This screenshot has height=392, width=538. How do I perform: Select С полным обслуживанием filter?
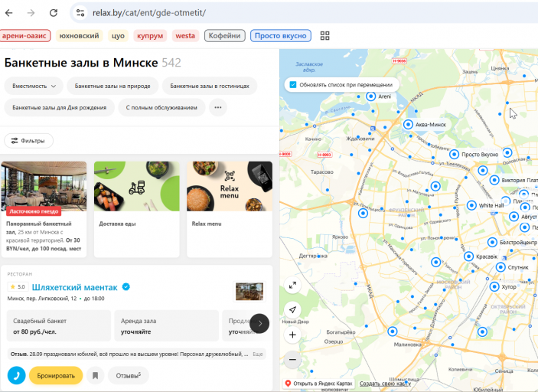[161, 107]
